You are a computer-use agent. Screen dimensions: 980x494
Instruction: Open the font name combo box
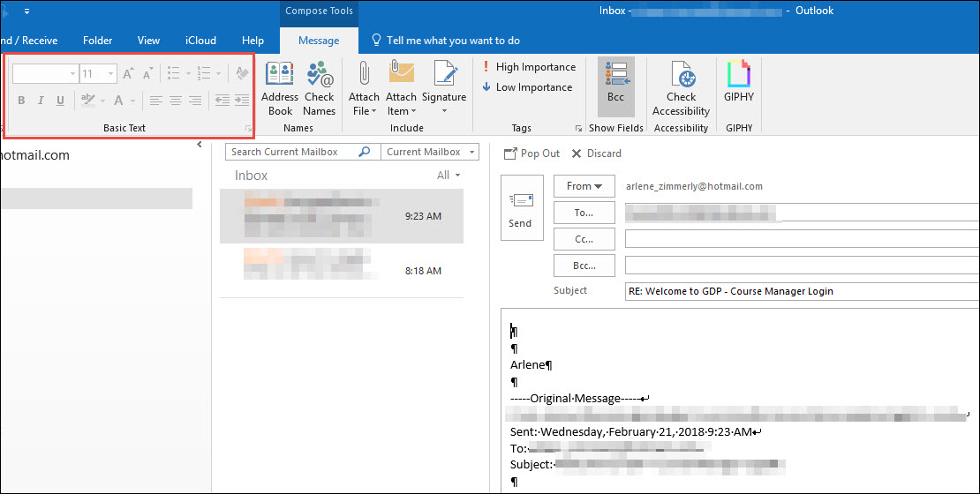(45, 74)
